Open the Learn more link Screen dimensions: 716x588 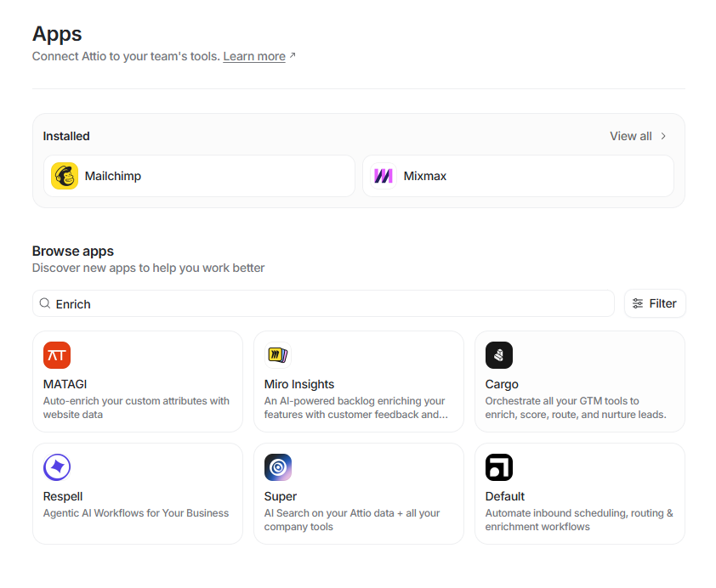pos(254,56)
